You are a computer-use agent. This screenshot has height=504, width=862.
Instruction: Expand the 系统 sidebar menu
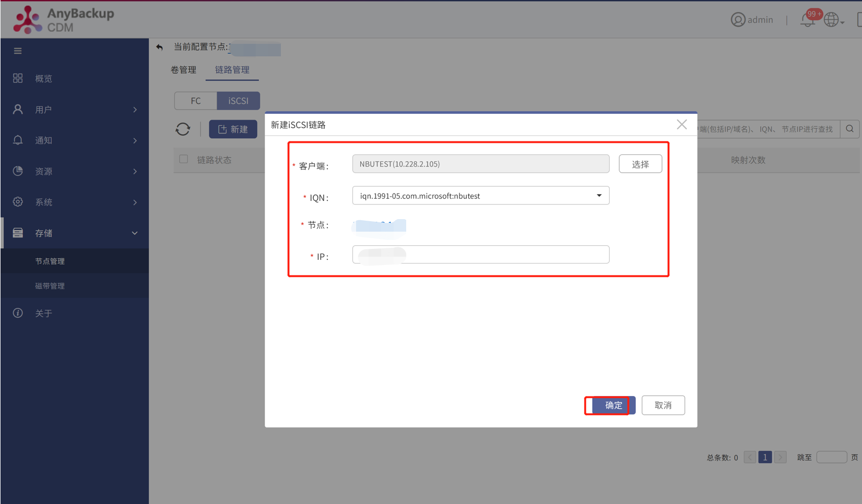[44, 202]
